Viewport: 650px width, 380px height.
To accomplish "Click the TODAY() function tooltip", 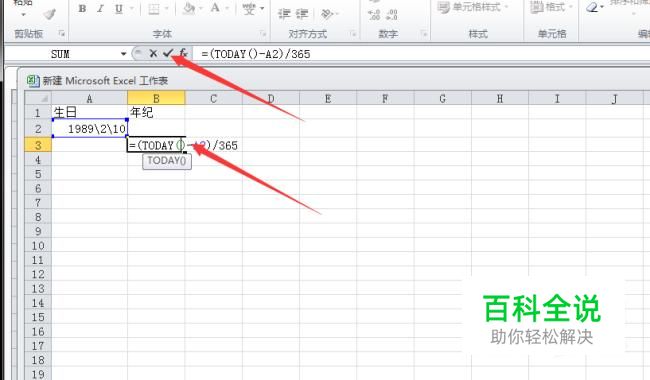I will tap(167, 161).
